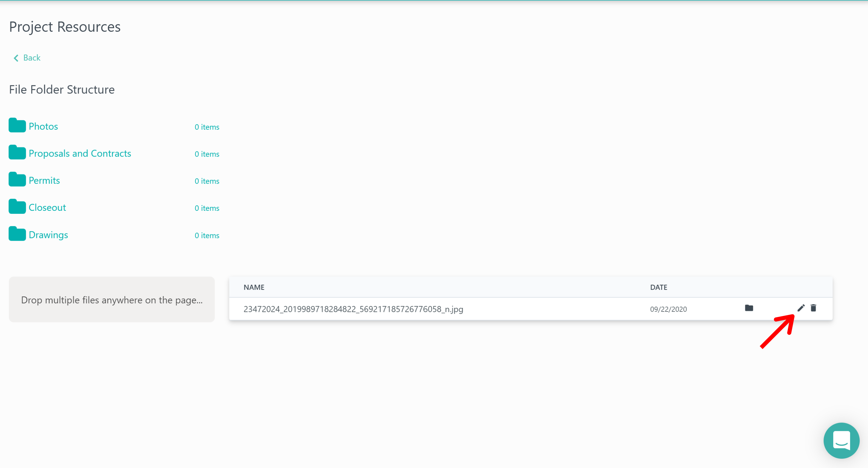Viewport: 868px width, 468px height.
Task: Open the Permits folder link
Action: (x=44, y=181)
